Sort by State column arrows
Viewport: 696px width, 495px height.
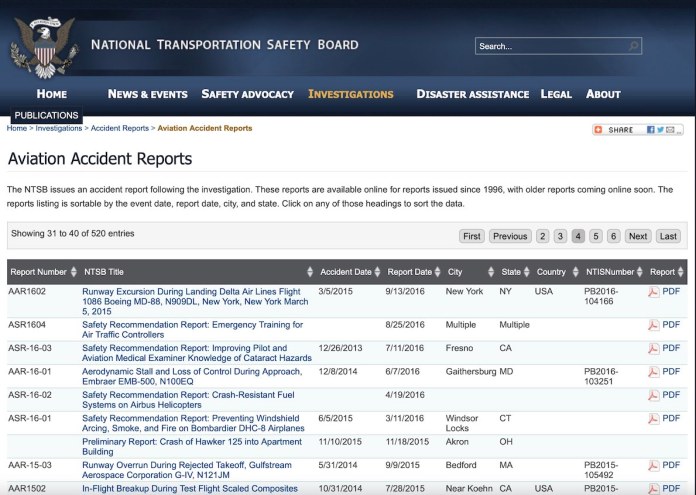pos(526,272)
